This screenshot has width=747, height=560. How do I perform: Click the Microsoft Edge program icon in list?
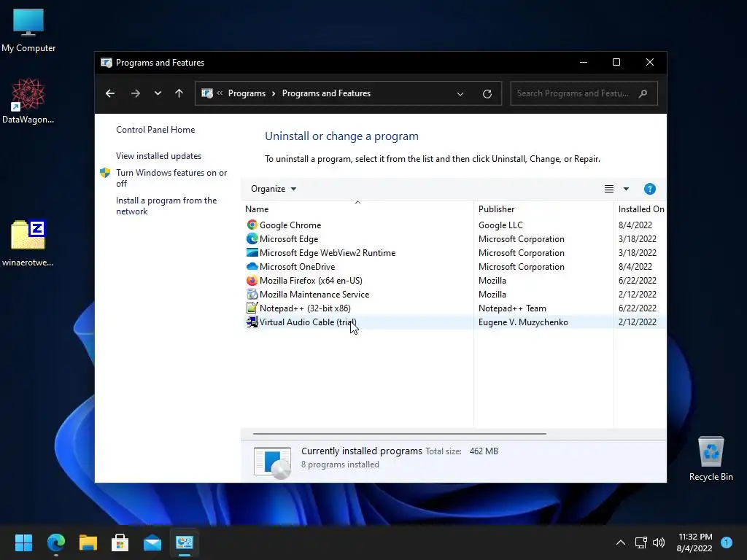tap(252, 238)
